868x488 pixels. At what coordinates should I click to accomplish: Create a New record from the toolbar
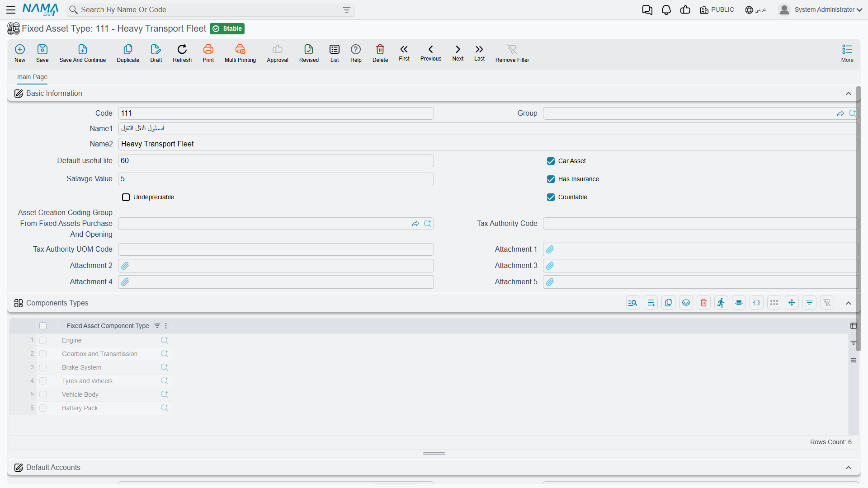(x=20, y=53)
